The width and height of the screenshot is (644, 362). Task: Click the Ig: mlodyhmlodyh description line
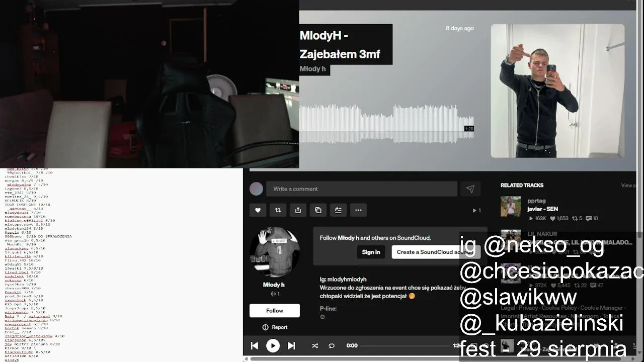(x=343, y=280)
